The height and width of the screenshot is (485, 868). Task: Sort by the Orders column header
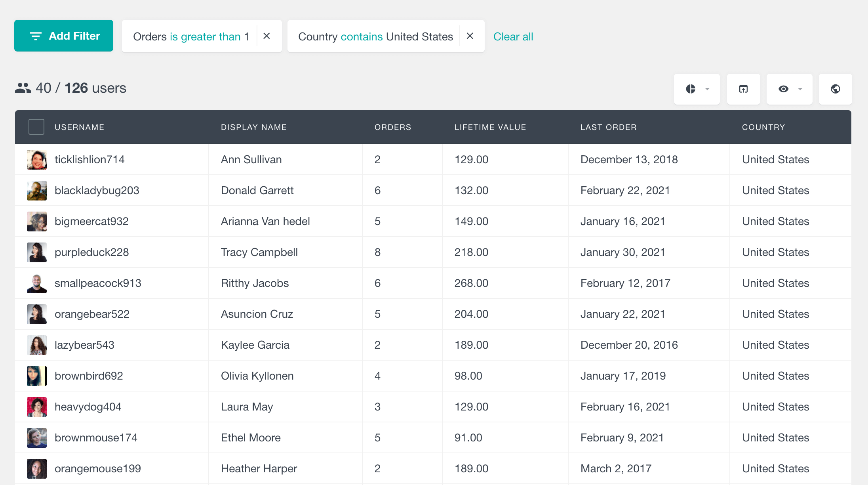click(x=393, y=127)
